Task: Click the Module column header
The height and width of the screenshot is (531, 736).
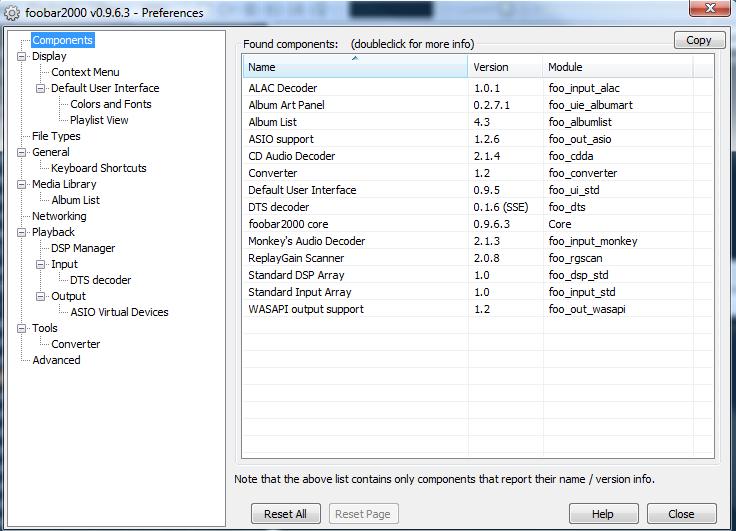Action: [x=618, y=67]
